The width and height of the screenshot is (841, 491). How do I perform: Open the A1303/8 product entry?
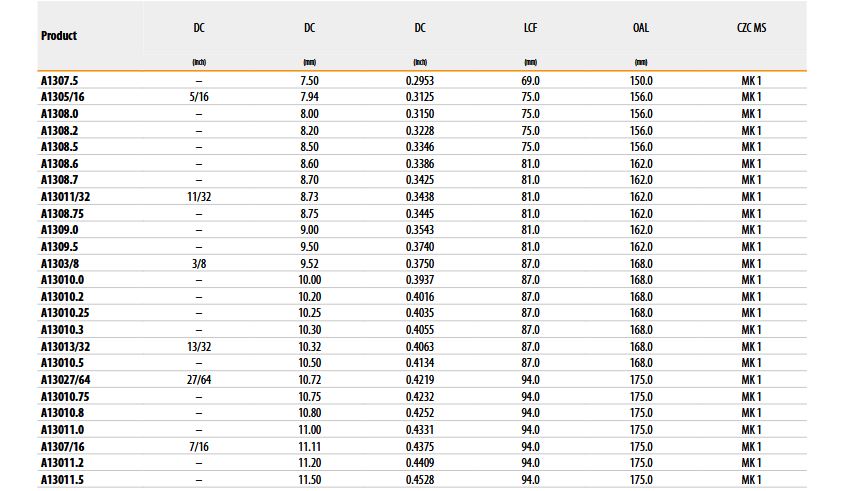tap(58, 264)
